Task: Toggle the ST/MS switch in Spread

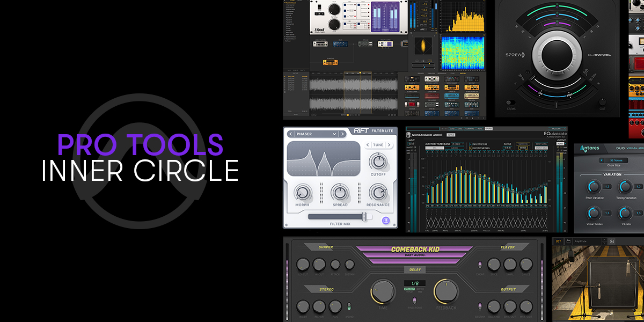Action: (x=511, y=101)
